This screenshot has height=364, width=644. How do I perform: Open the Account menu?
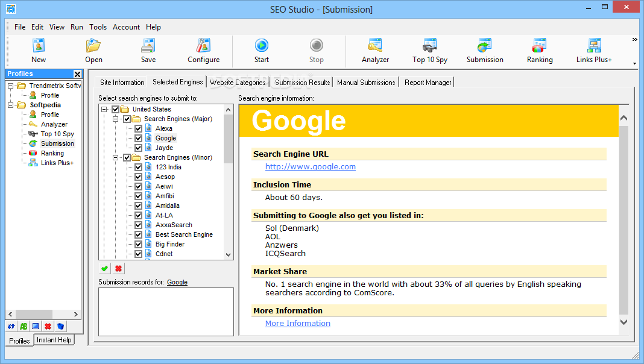(x=126, y=27)
